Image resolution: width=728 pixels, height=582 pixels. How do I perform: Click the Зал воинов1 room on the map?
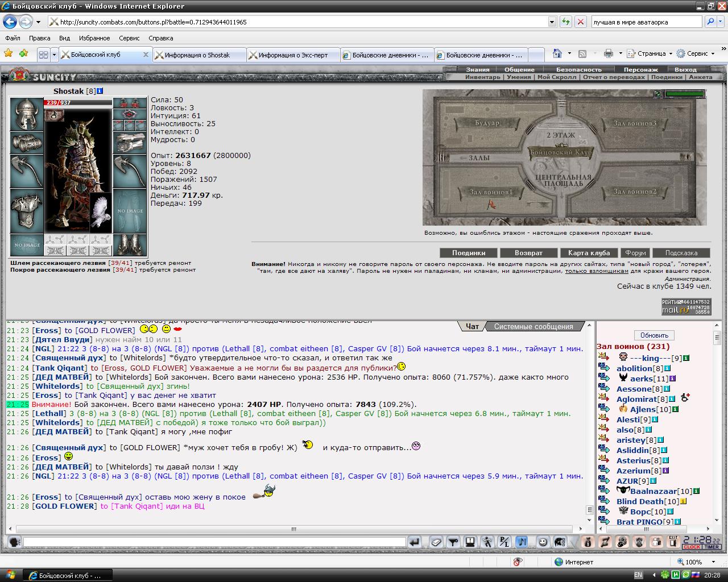click(x=491, y=192)
